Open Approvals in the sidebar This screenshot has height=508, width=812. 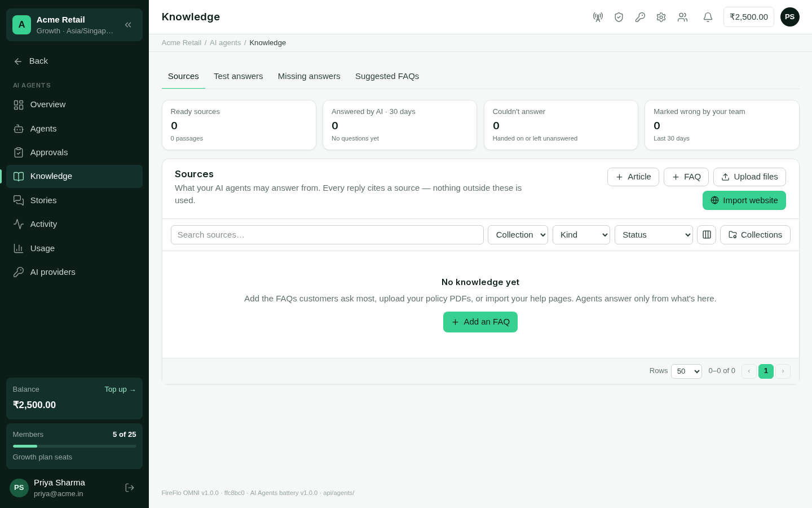point(74,152)
